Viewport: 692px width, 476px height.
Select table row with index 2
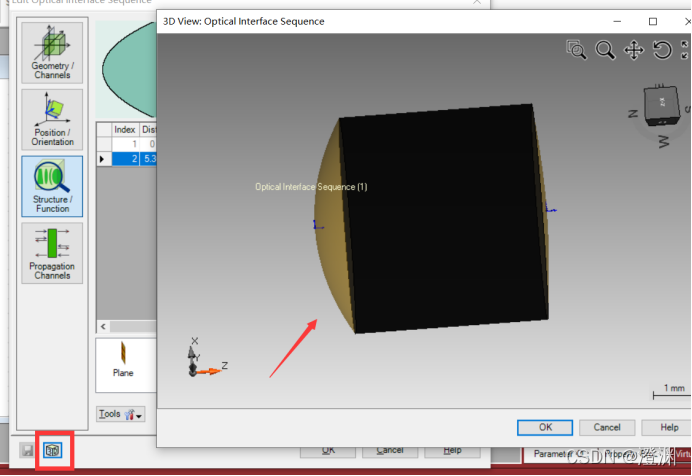click(x=127, y=158)
